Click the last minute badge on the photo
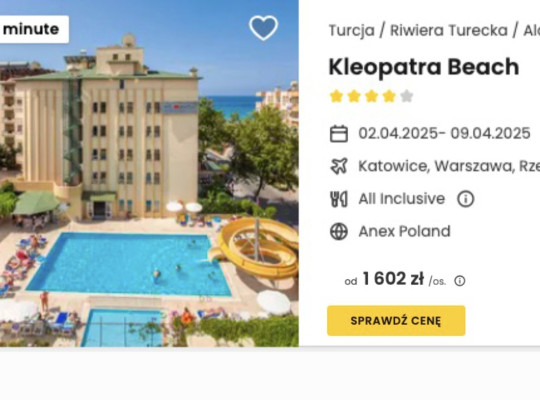Image resolution: width=540 pixels, height=400 pixels. (34, 29)
